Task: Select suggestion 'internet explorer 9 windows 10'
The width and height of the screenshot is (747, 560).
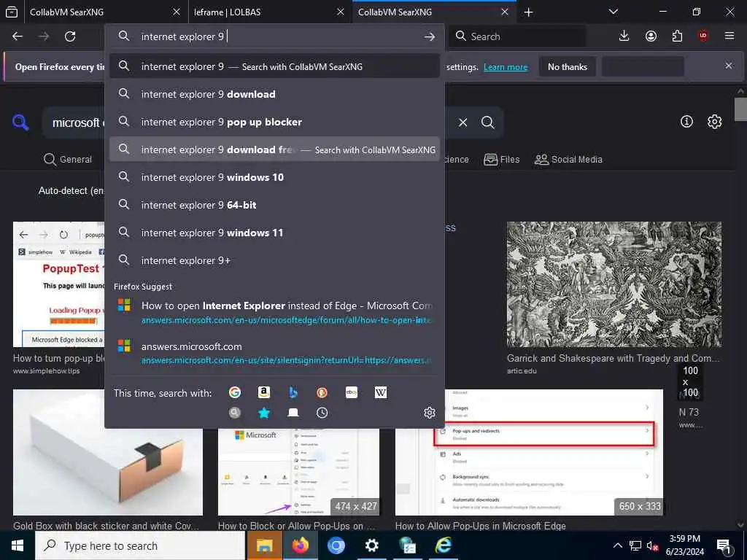Action: click(274, 177)
